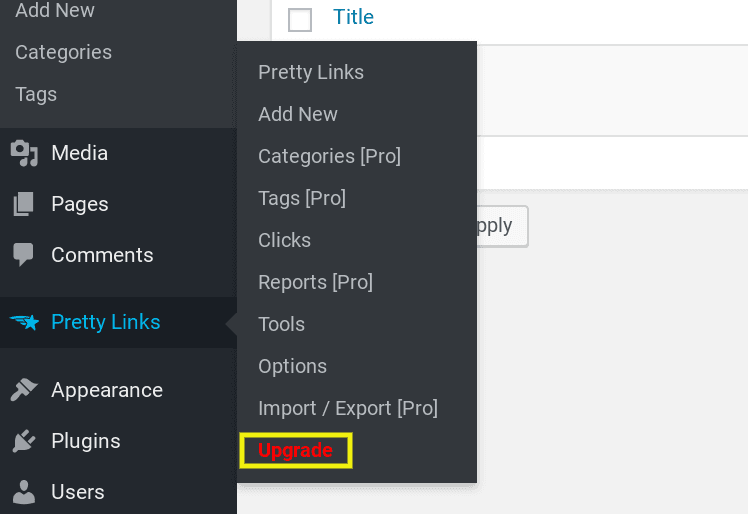Open Tools under Pretty Links
This screenshot has height=514, width=748.
(x=281, y=325)
